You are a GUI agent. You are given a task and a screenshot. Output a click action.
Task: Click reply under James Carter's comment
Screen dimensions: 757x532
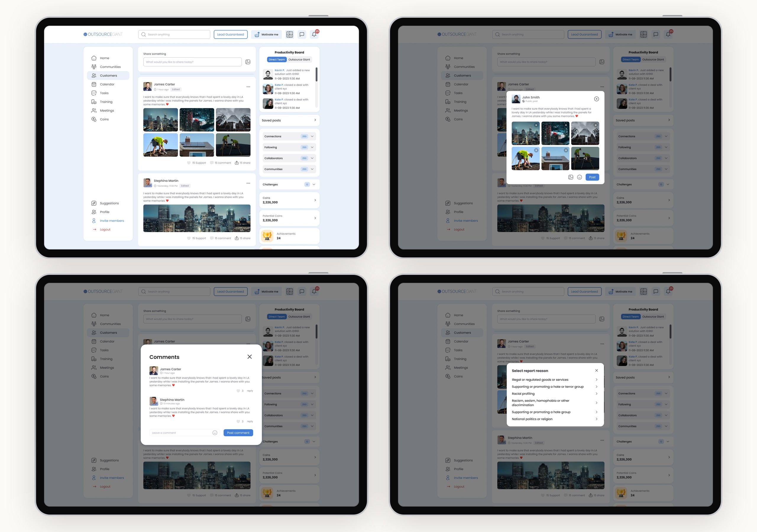[250, 391]
